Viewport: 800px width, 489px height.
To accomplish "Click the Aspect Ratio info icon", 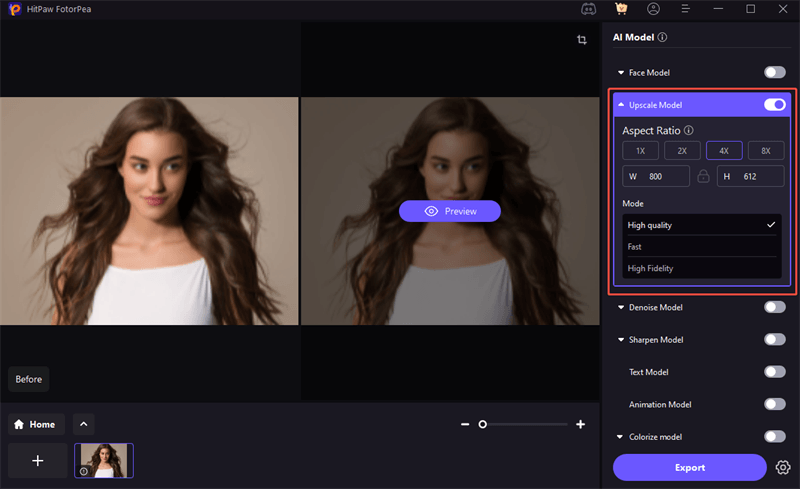I will click(689, 130).
